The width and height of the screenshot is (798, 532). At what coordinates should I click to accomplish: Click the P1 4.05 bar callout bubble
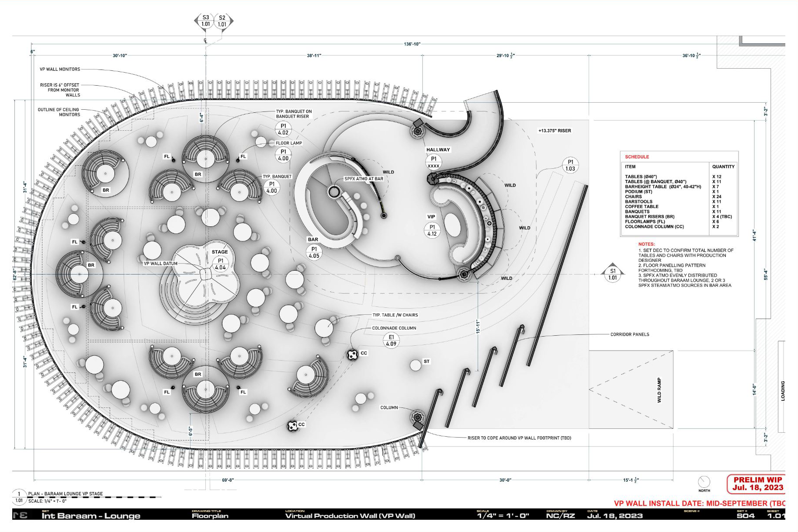tap(314, 253)
